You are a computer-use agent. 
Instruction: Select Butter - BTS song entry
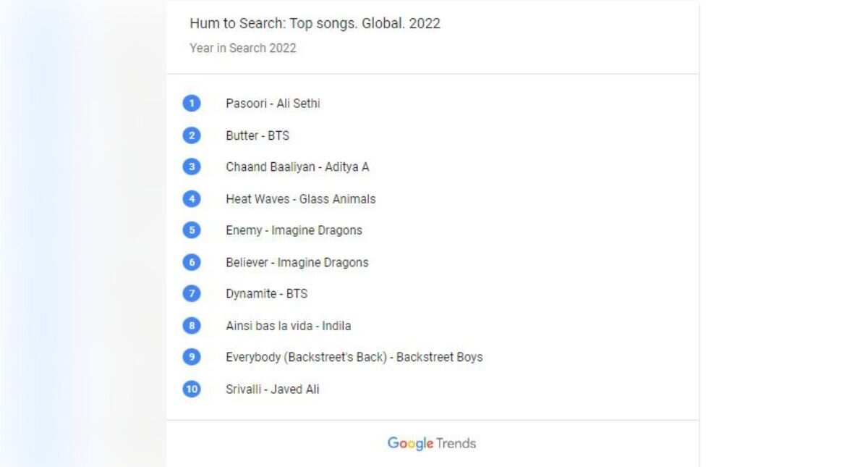(257, 135)
